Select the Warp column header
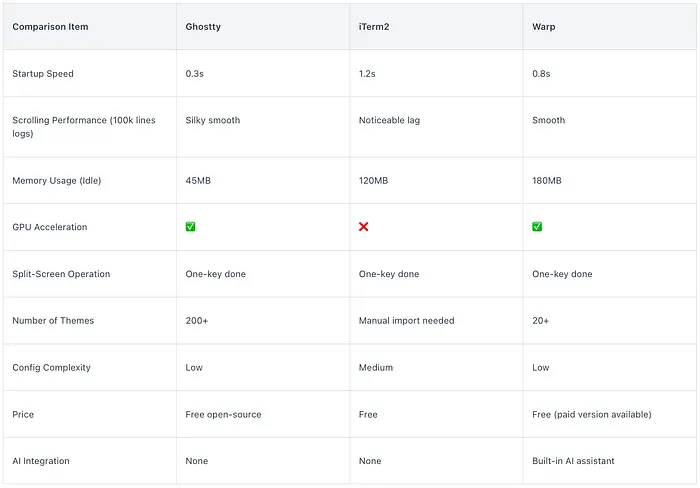700x488 pixels. [x=543, y=26]
